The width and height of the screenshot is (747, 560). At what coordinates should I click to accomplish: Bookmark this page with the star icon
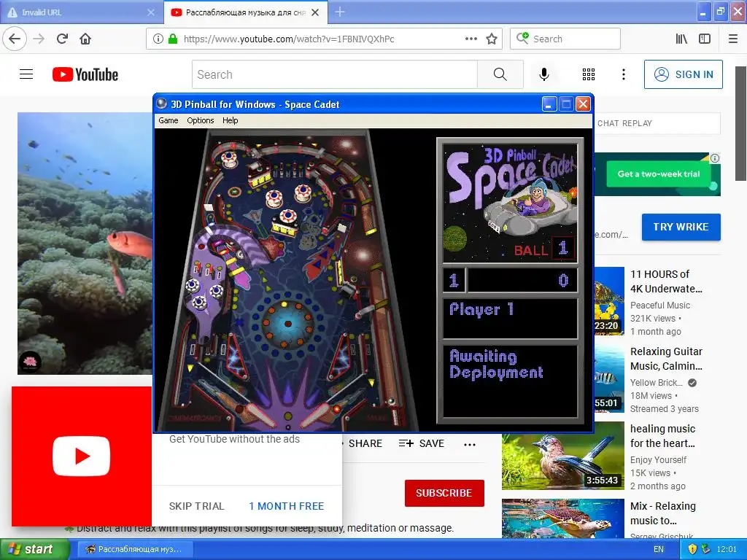coord(492,39)
